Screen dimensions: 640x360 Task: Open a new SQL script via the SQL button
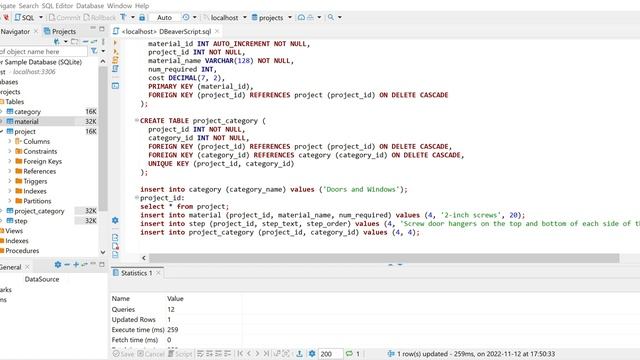(x=24, y=18)
